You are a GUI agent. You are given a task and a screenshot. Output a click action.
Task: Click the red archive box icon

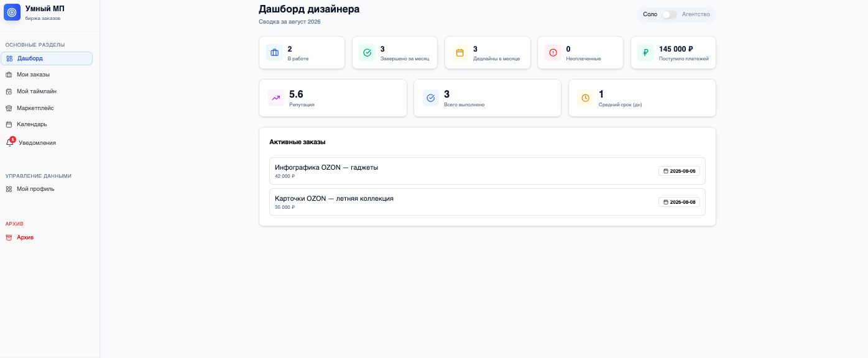[x=9, y=237]
